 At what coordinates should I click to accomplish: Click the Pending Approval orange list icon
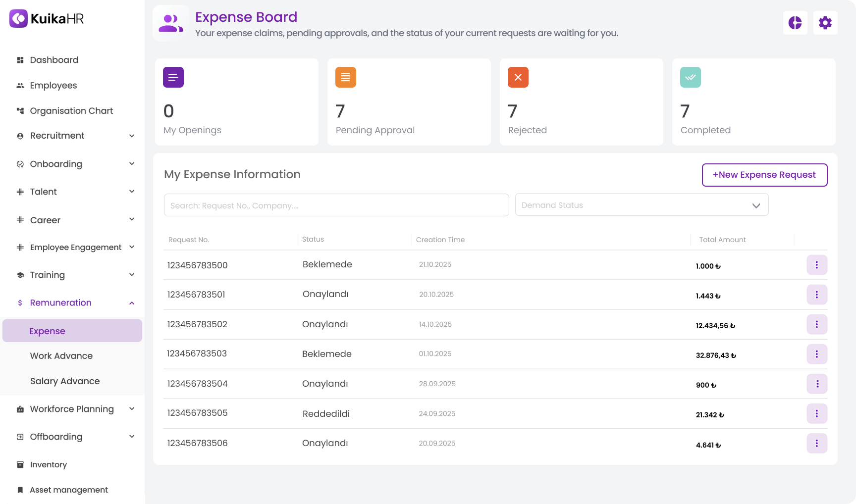point(345,77)
